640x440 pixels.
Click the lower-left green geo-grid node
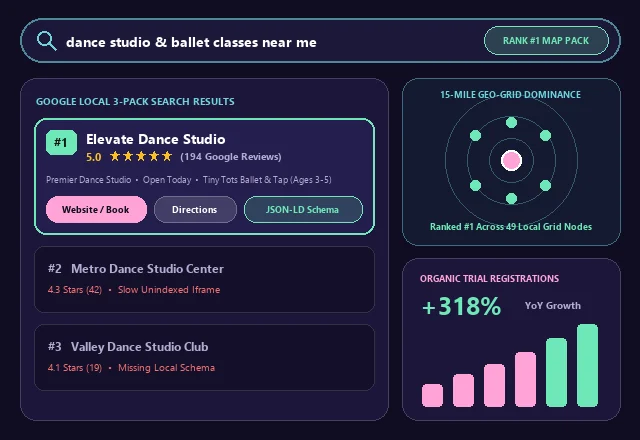[x=476, y=186]
